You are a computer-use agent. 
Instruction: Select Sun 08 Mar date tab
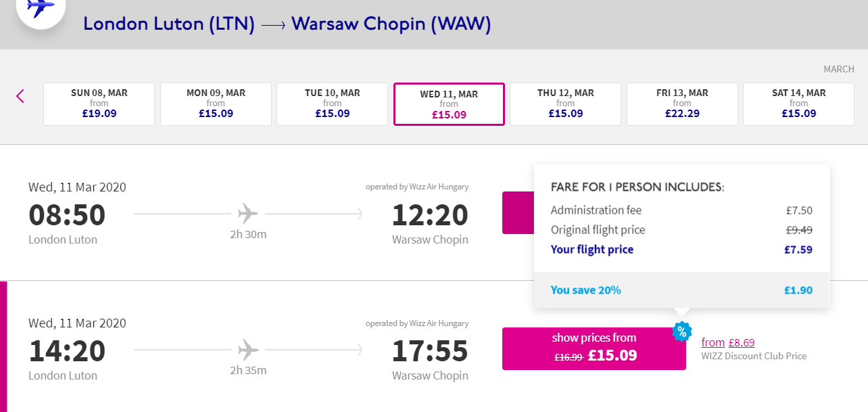coord(99,104)
